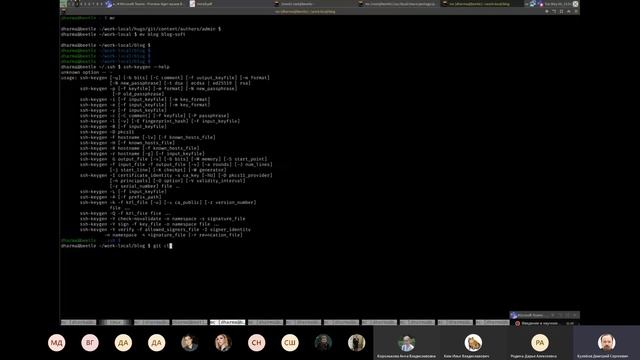Click the МД participant avatar
The image size is (640, 360).
click(57, 343)
